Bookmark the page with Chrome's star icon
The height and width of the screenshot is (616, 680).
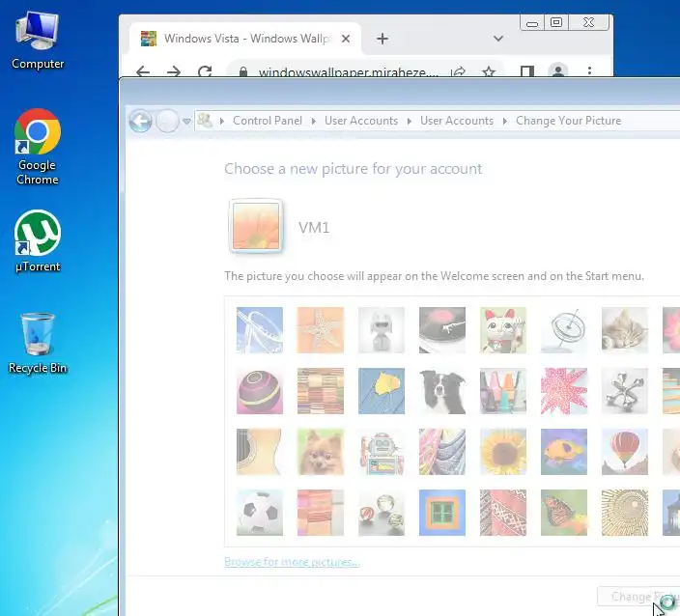pyautogui.click(x=489, y=71)
